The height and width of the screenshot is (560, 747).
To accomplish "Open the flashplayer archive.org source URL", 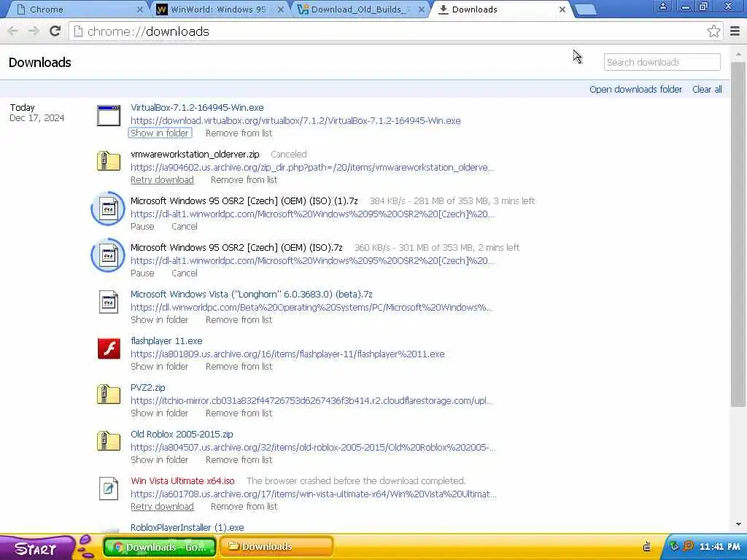I will point(287,354).
